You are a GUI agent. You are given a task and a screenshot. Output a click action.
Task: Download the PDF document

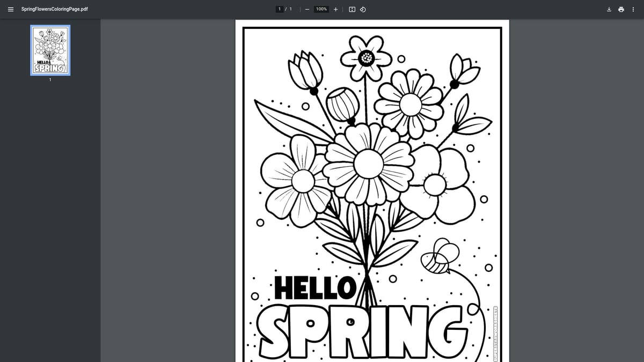pos(609,9)
